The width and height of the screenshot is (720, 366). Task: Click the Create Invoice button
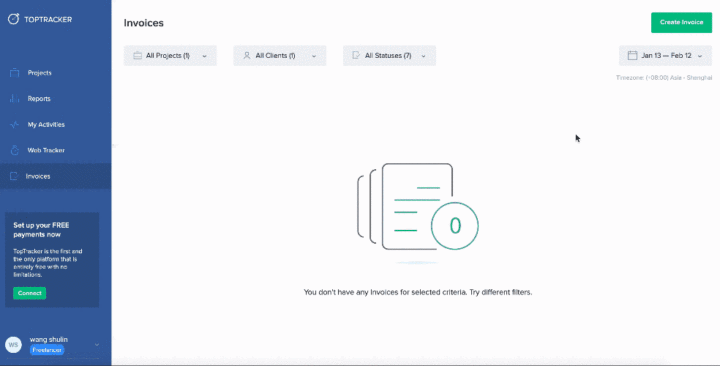coord(681,23)
